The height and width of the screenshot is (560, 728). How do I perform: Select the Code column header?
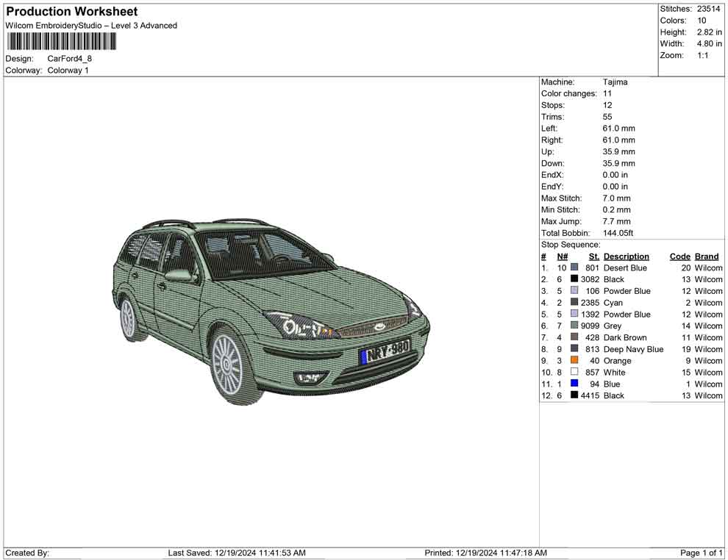pos(679,256)
